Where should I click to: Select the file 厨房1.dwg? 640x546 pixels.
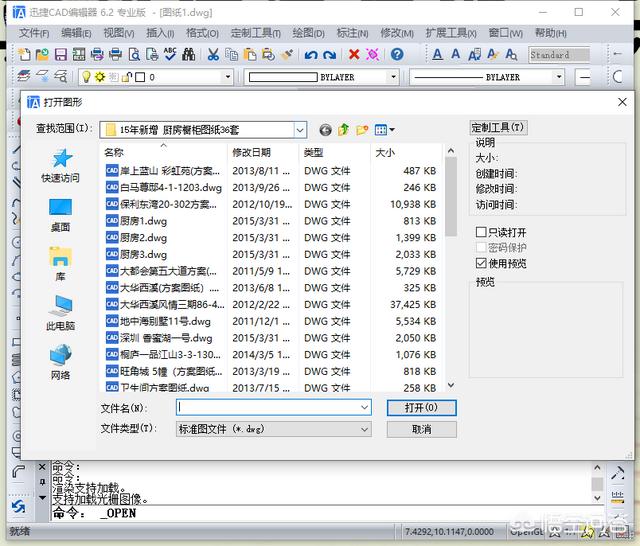point(143,220)
